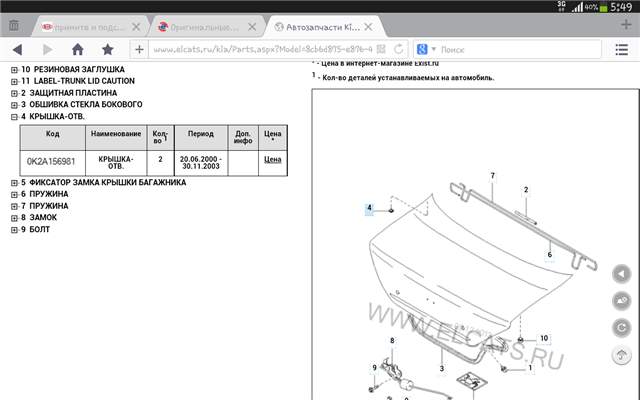Image resolution: width=640 pixels, height=400 pixels.
Task: Tap the trash icon left of the tabs
Action: [13, 25]
